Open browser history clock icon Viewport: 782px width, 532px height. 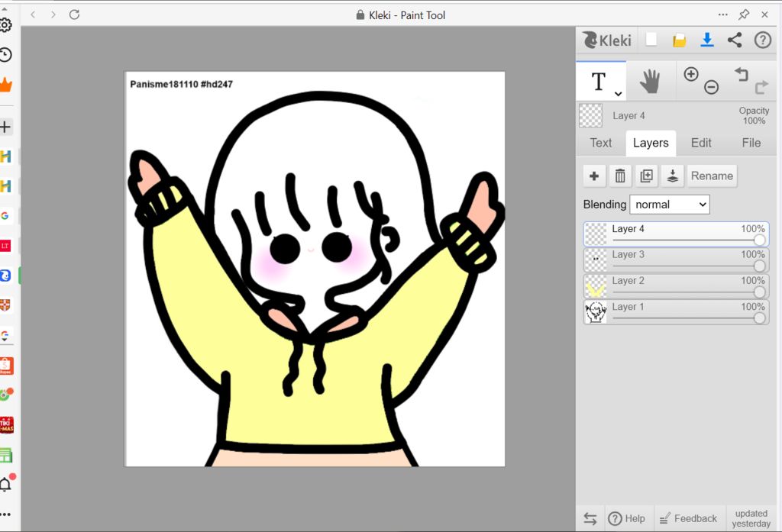pyautogui.click(x=5, y=55)
